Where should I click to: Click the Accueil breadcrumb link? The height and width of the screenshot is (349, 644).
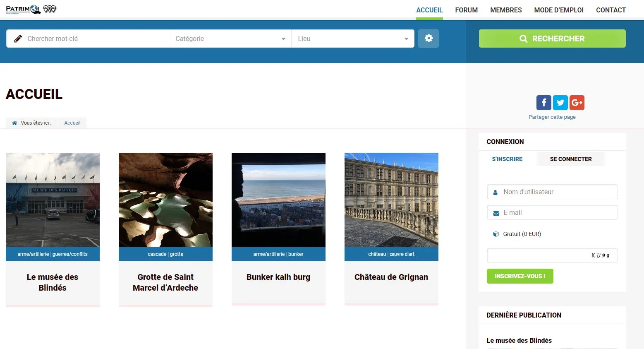tap(72, 123)
